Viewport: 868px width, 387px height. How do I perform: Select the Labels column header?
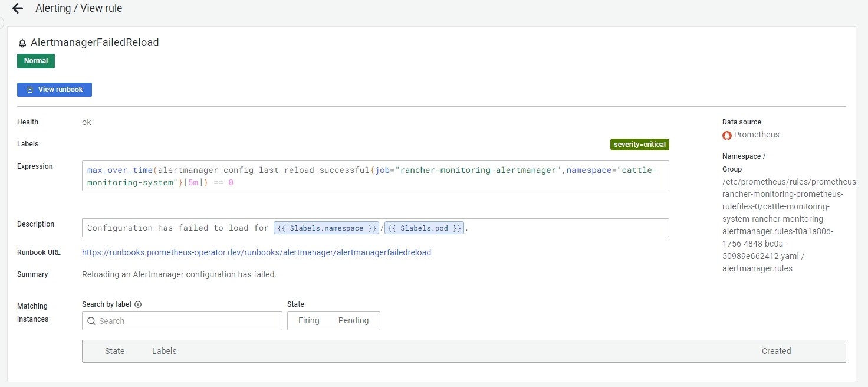[164, 351]
